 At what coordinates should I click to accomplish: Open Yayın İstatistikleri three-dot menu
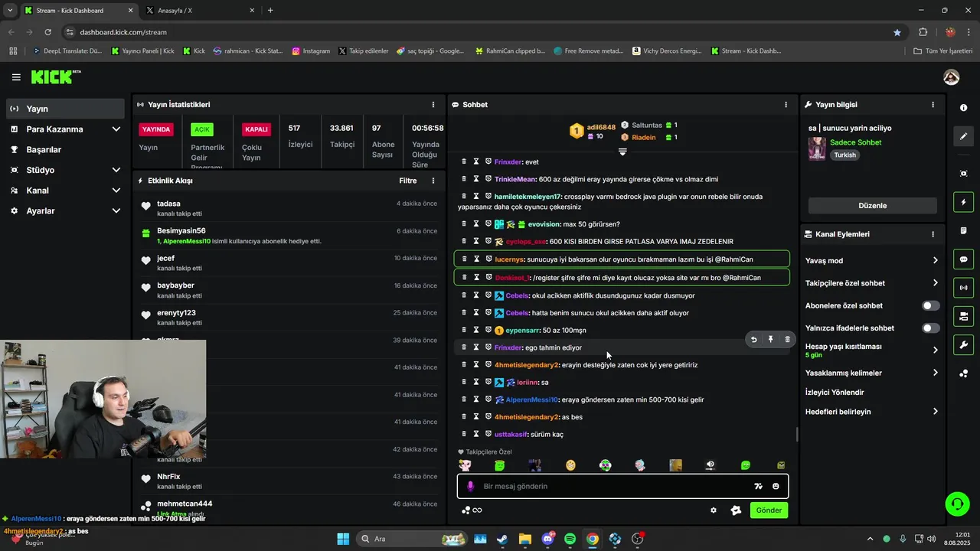tap(433, 104)
